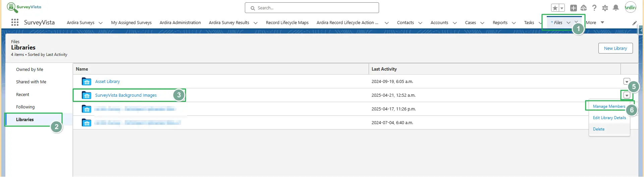Open SurveyVista Background Images library

point(126,95)
